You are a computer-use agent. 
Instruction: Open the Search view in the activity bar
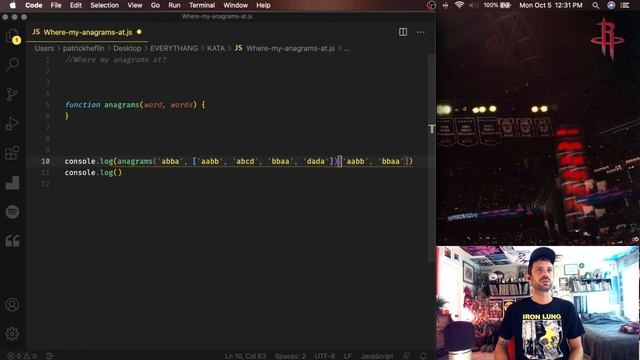click(12, 64)
